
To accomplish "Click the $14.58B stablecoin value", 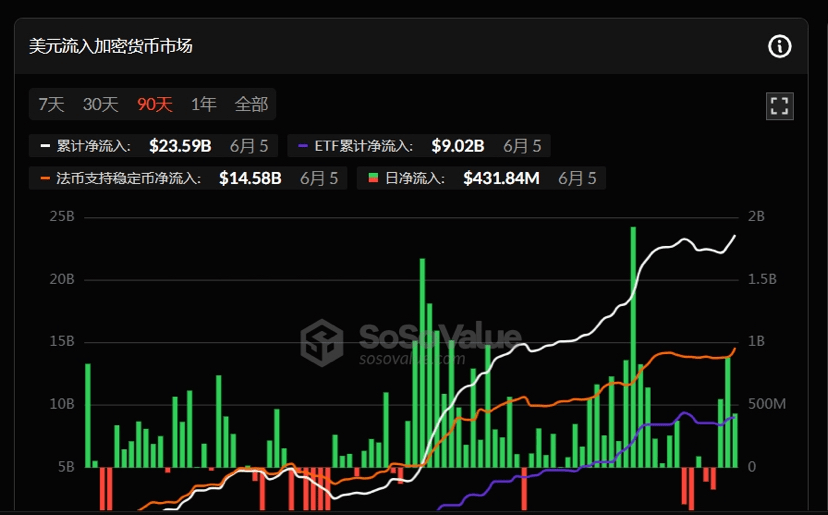I will [250, 178].
